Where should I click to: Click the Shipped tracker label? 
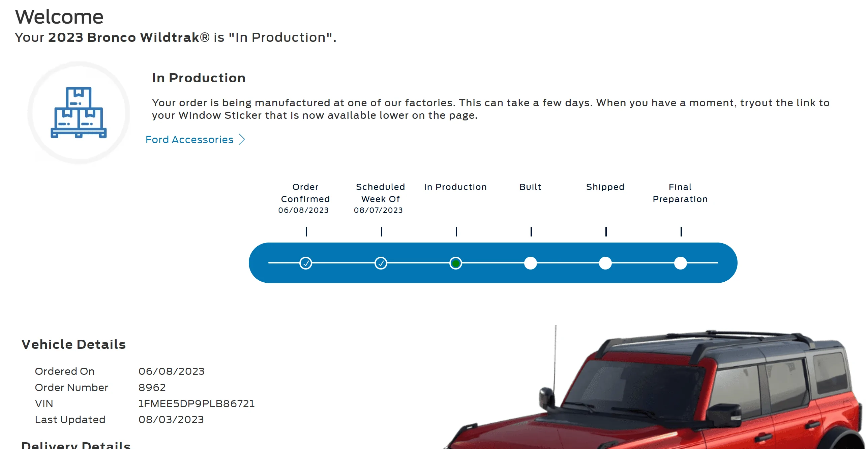pos(605,187)
